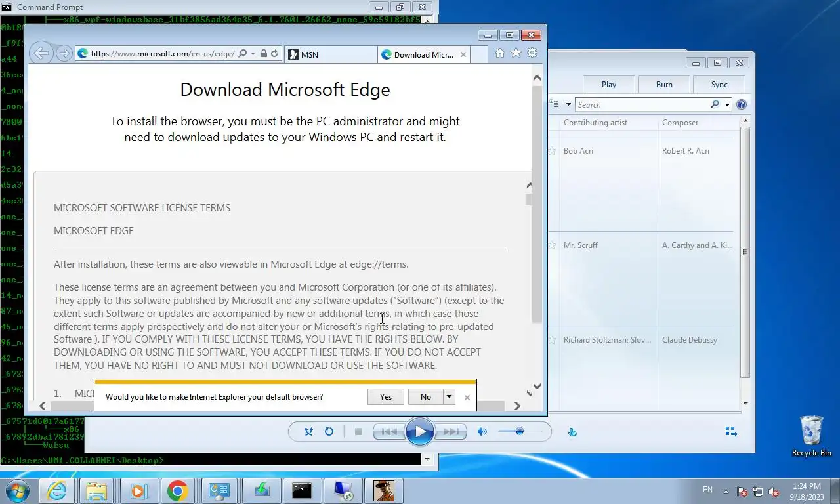The width and height of the screenshot is (840, 504).
Task: Click the horizontal scroll left arrow in IE
Action: (43, 406)
